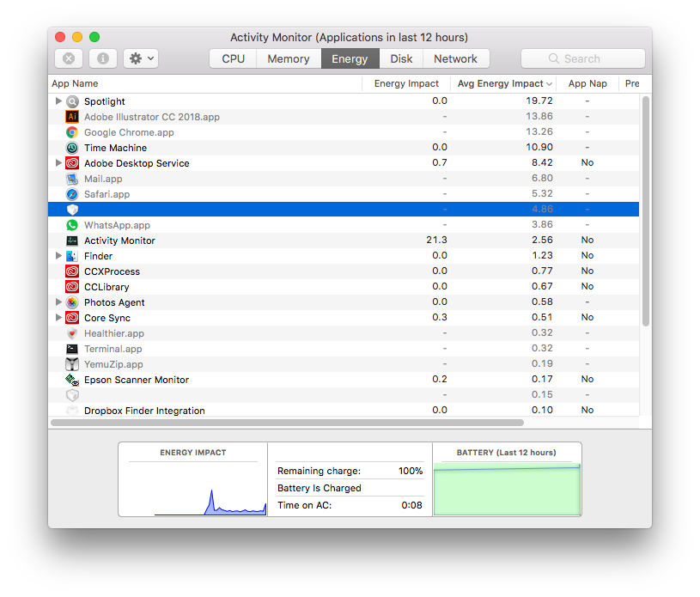Screen dimensions: 700x597
Task: Sort by the Avg Energy Impact column
Action: [x=505, y=83]
